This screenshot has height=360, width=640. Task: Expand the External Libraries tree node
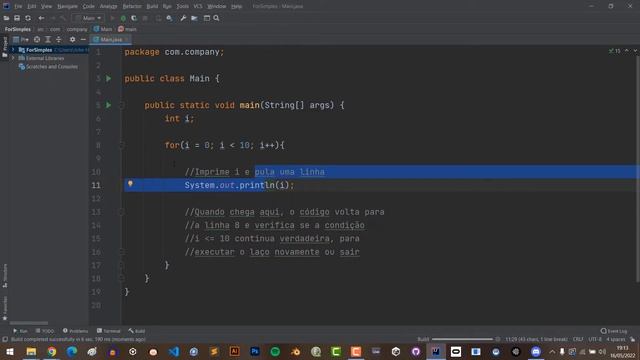pos(13,58)
